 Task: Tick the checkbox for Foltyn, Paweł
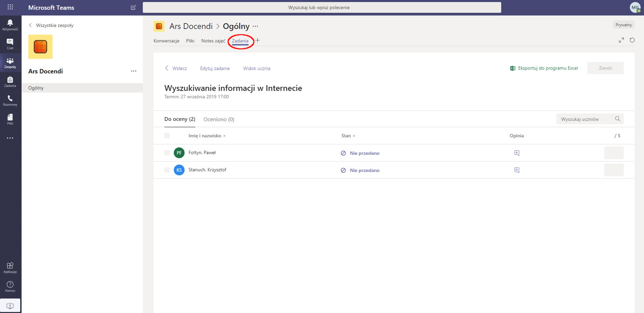coord(167,153)
